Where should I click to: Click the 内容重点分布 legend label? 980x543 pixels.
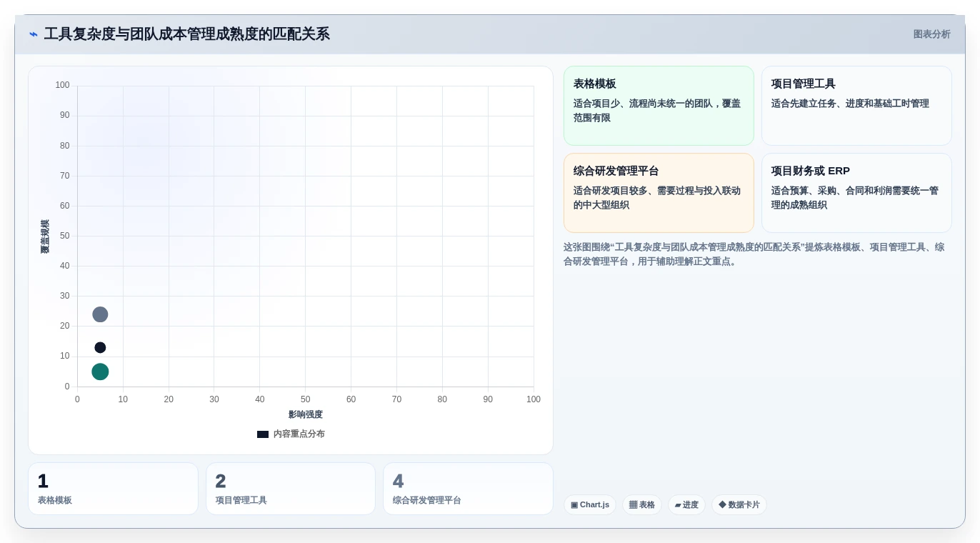(299, 434)
